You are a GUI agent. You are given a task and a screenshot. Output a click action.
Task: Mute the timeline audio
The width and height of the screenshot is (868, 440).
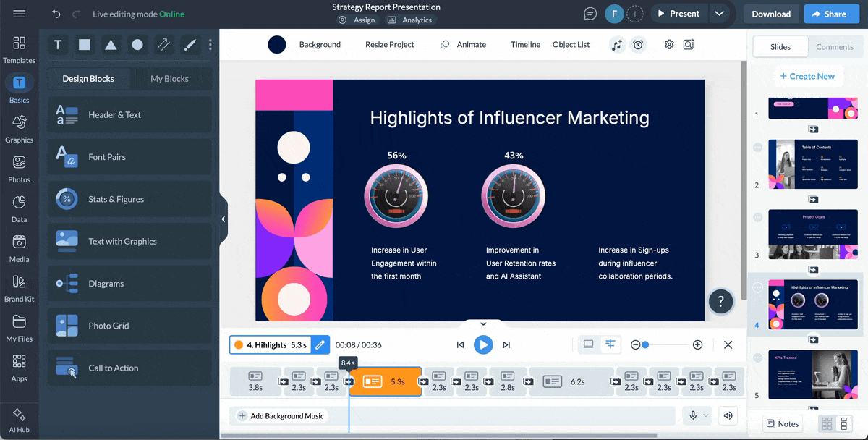(x=728, y=415)
